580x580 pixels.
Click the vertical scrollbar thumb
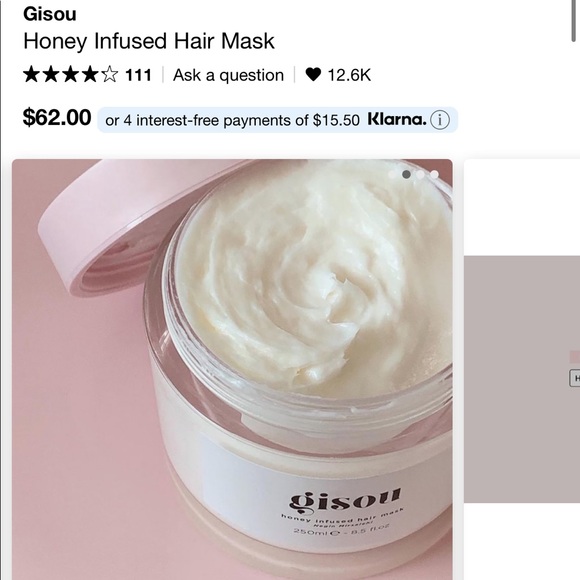point(573,21)
